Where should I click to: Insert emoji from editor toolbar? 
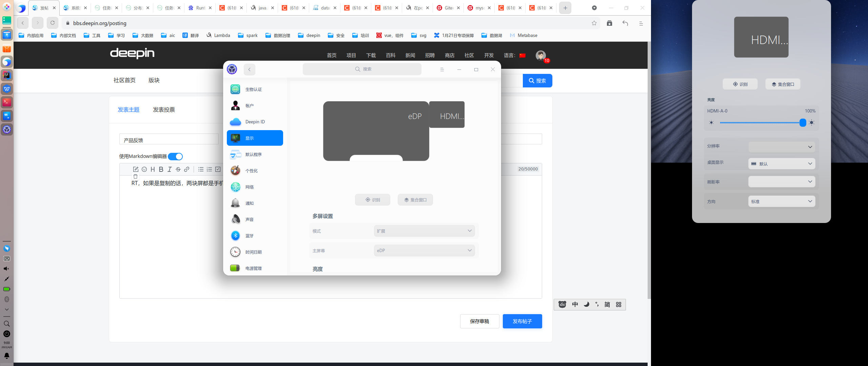pyautogui.click(x=144, y=169)
